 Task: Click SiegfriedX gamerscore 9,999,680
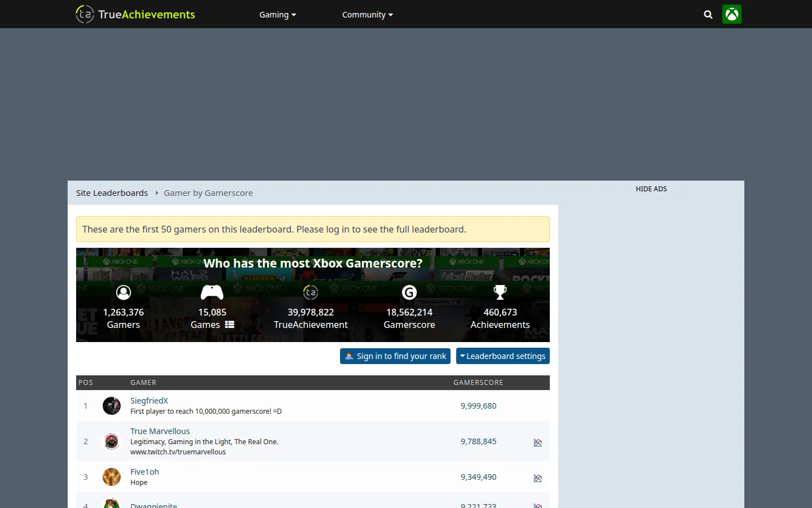pos(479,406)
